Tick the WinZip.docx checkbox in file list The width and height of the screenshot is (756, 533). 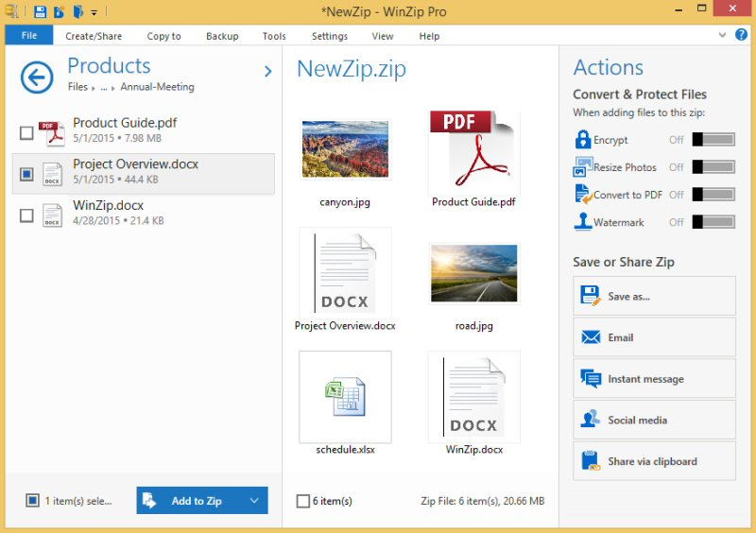coord(26,215)
